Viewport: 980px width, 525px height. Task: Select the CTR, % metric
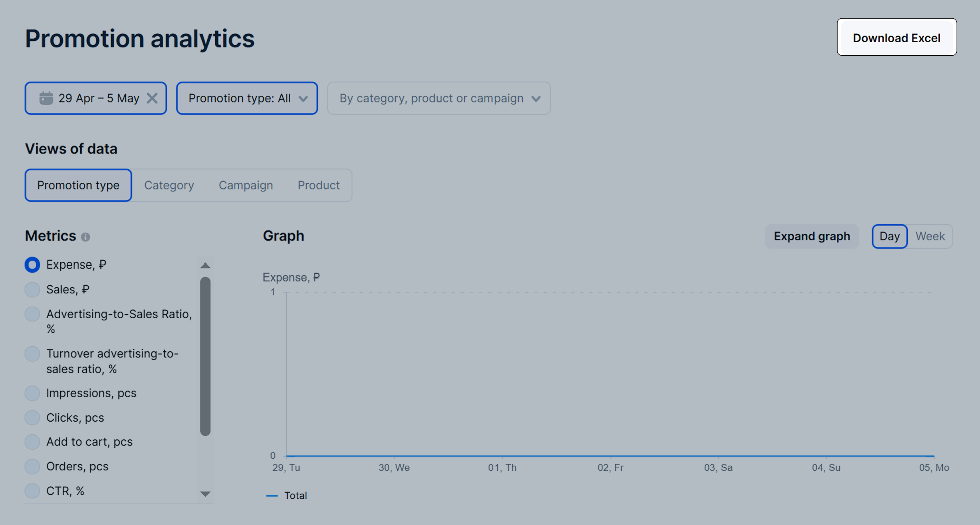[32, 491]
